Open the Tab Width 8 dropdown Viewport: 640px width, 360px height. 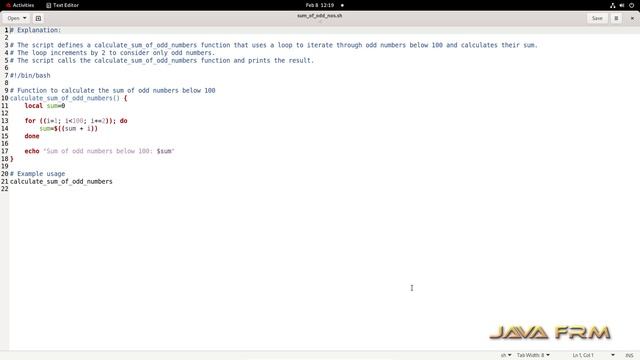(533, 355)
